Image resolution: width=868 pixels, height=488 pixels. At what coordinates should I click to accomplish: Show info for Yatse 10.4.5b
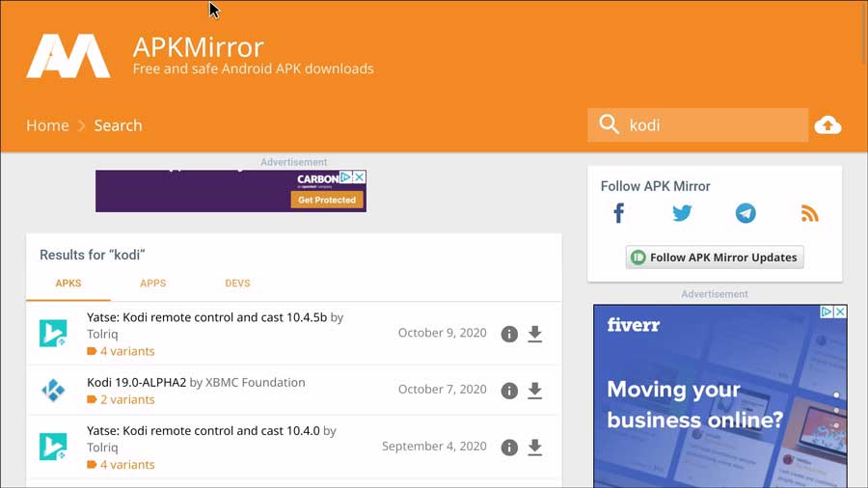coord(509,334)
